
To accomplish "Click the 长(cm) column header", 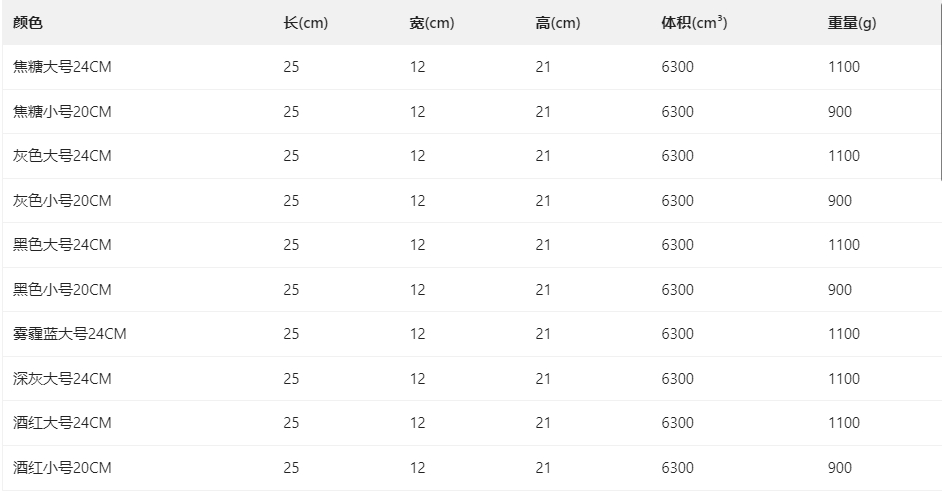I will [306, 23].
